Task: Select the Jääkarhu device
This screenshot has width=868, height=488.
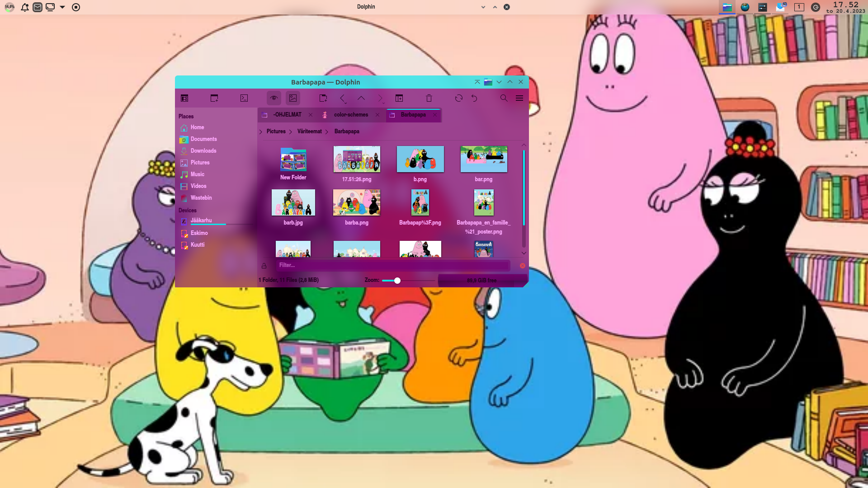Action: point(216,221)
